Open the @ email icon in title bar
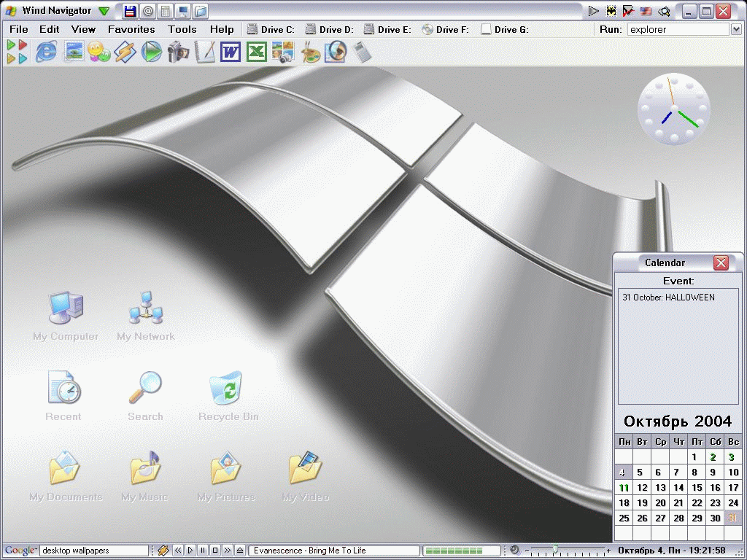The image size is (747, 560). (x=147, y=10)
